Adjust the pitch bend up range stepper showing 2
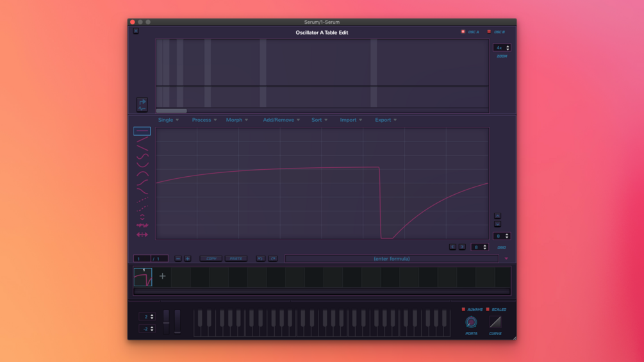The width and height of the screenshot is (644, 362). pos(146,317)
